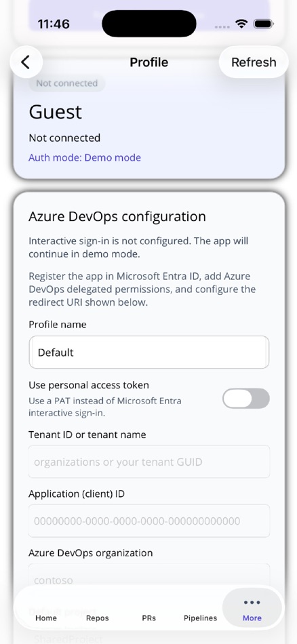The image size is (297, 644).
Task: Tap the 'Not connected' status badge
Action: pyautogui.click(x=66, y=83)
